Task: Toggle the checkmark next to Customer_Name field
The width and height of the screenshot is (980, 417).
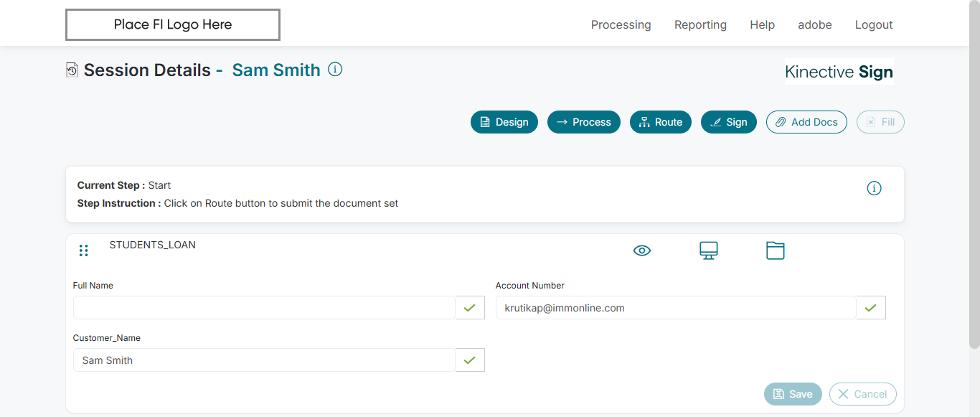Action: point(470,360)
